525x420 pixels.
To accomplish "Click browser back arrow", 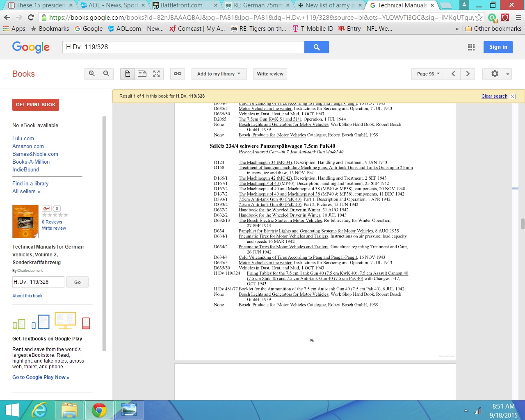I will click(7, 17).
